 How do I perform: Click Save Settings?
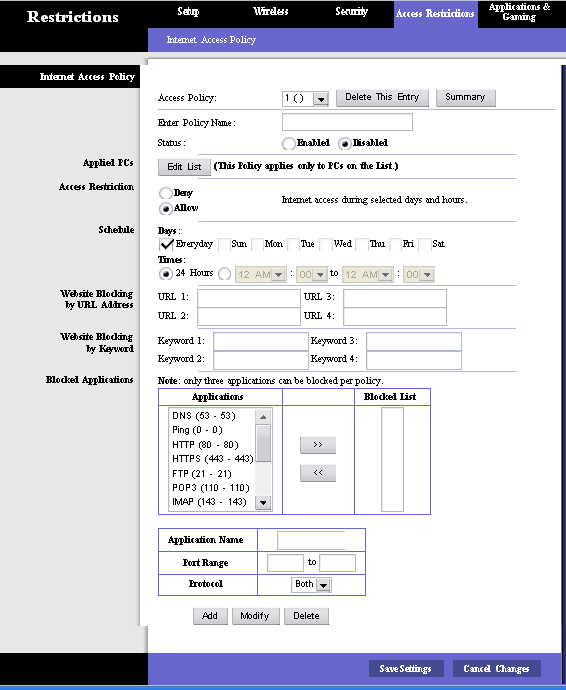pyautogui.click(x=406, y=668)
